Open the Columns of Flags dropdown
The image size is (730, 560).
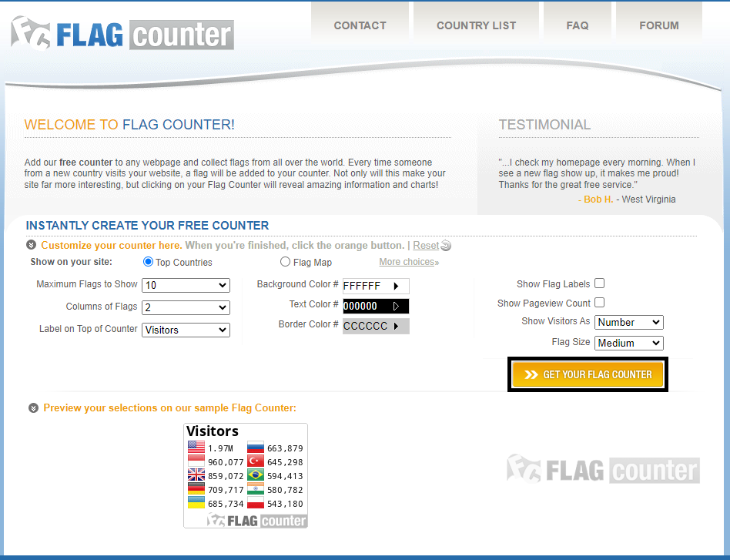186,307
